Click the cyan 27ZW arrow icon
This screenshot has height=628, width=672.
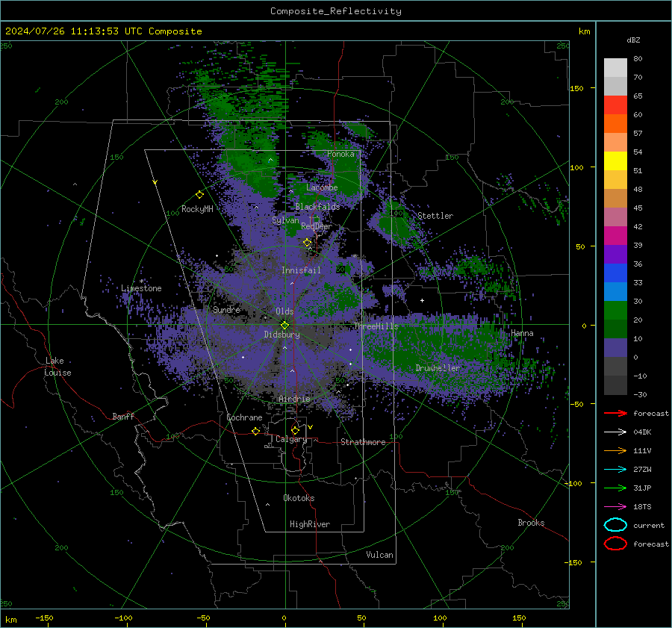[x=615, y=470]
